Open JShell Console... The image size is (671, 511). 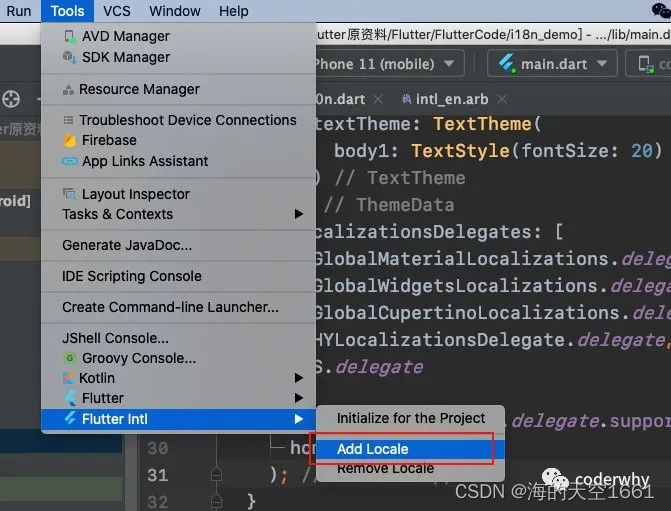178,338
